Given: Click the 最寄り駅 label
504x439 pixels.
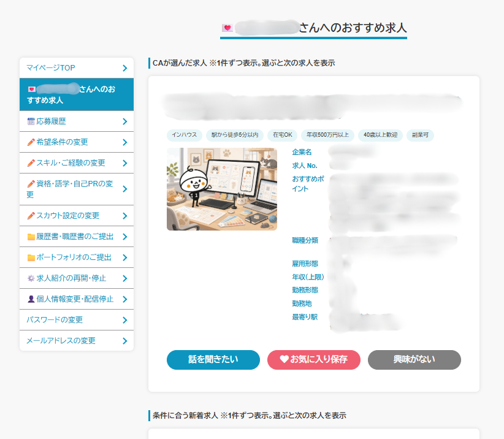Looking at the screenshot, I should [x=305, y=317].
